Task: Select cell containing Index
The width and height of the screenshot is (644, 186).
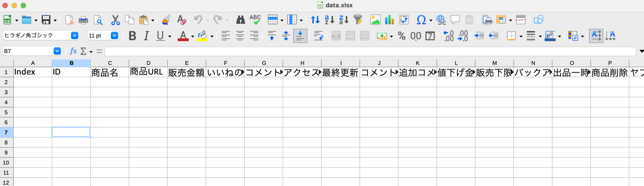Action: point(33,72)
